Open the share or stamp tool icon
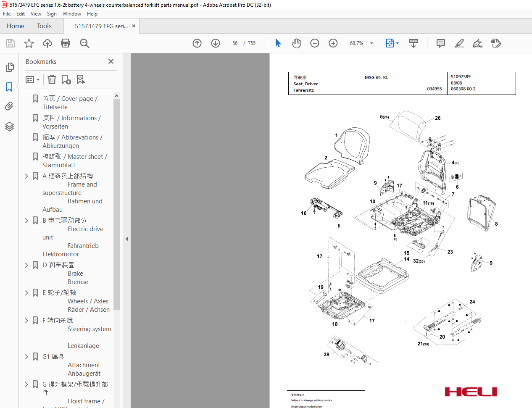532x408 pixels. (x=496, y=43)
